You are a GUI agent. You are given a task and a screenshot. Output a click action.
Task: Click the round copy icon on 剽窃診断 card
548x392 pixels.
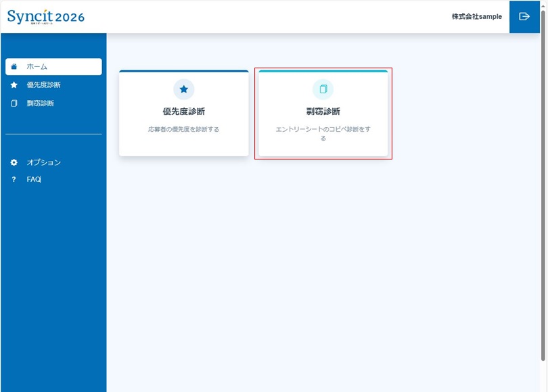tap(323, 89)
